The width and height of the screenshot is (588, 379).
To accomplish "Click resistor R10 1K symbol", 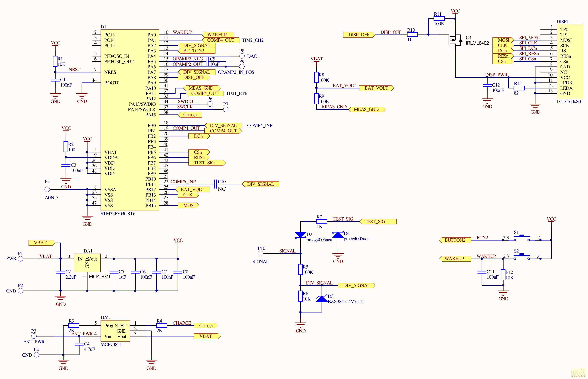I will click(x=412, y=35).
